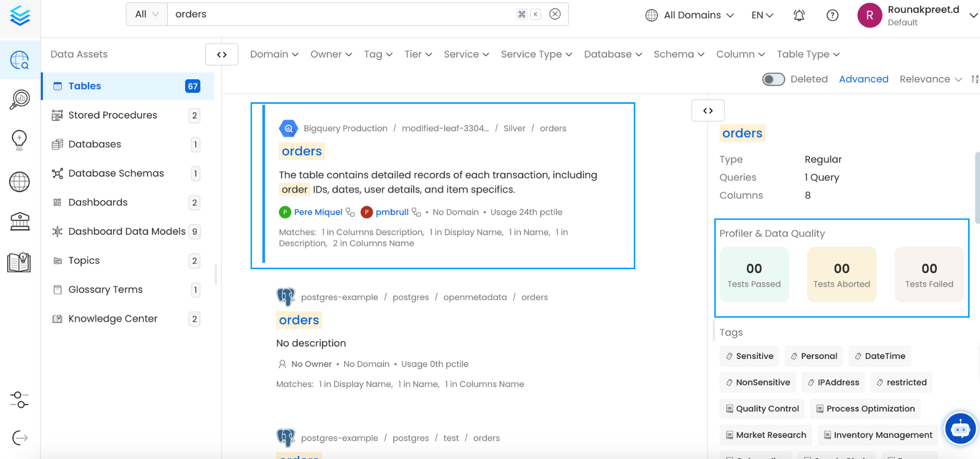Open the Domains globe sidebar icon
980x459 pixels.
tap(20, 182)
